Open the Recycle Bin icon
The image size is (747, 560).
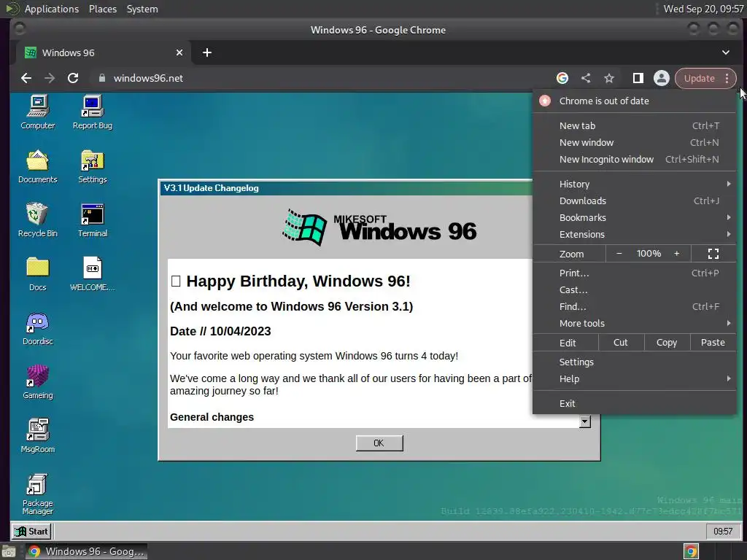38,220
